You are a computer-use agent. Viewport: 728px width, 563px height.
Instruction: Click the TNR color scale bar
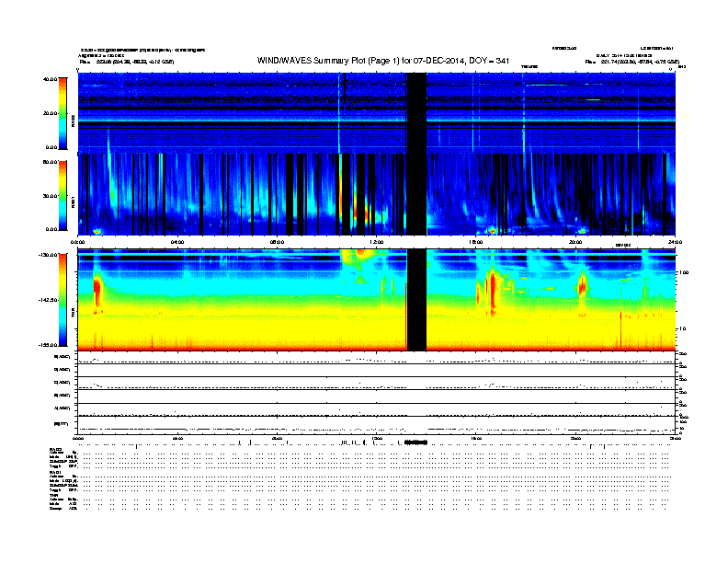(63, 300)
